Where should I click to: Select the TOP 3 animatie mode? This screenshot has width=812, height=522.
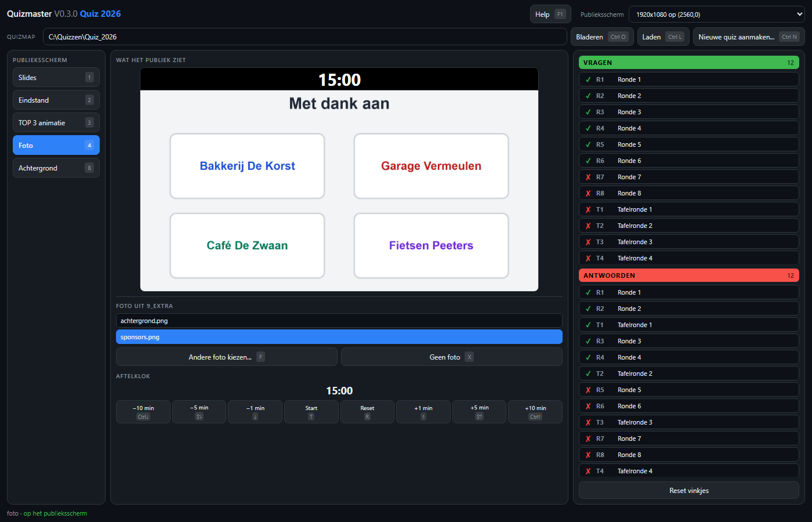56,122
